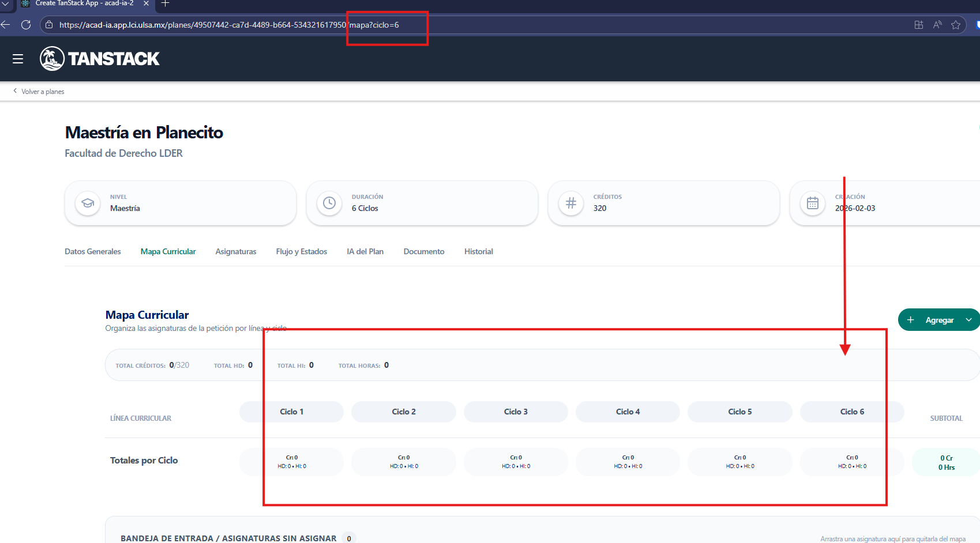This screenshot has height=543, width=980.
Task: Go to the Historial tab
Action: tap(478, 251)
